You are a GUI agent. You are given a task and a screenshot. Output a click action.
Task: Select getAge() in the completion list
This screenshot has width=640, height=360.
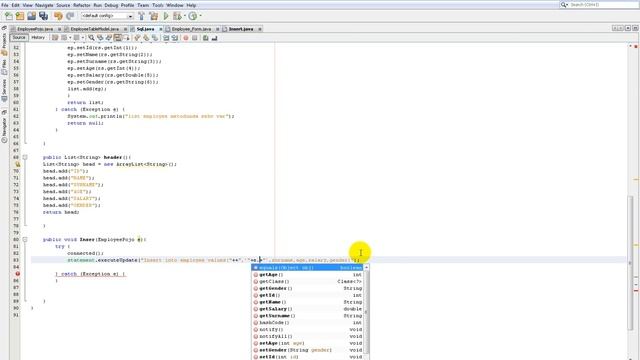(307, 275)
